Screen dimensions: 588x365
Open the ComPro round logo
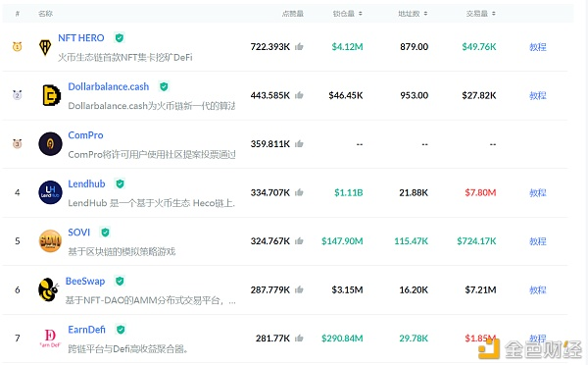click(x=50, y=144)
